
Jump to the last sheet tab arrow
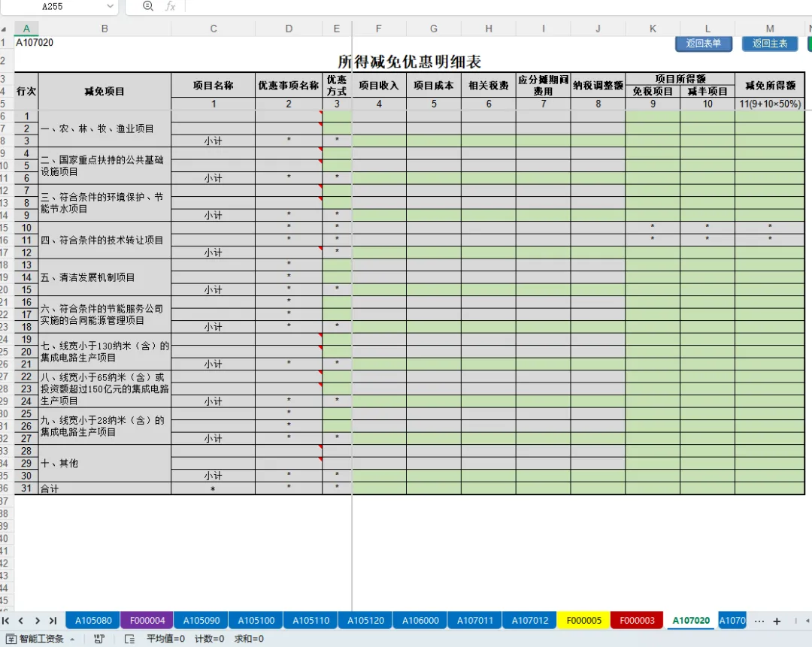(x=53, y=621)
